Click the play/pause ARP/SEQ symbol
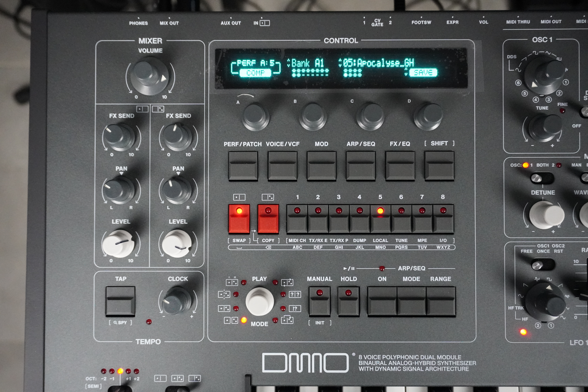Screen dimensions: 588x392 click(x=349, y=269)
